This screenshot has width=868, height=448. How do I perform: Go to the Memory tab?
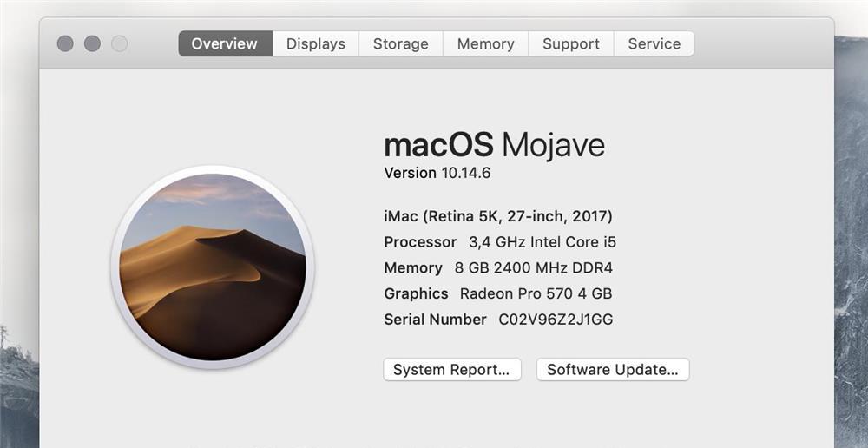coord(485,43)
